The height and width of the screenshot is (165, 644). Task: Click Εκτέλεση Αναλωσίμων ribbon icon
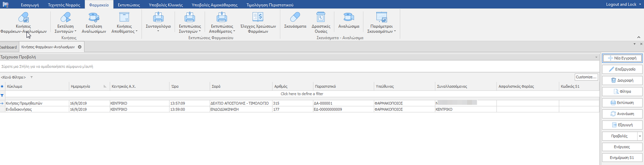coord(94,18)
